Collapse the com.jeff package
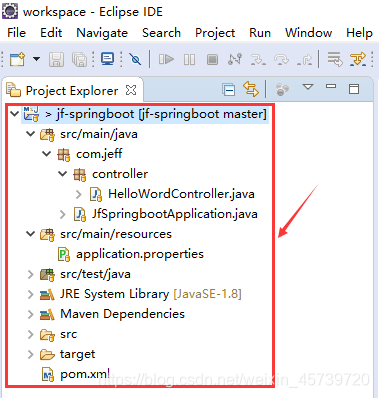Screen dimensions: 379x398 tap(46, 154)
